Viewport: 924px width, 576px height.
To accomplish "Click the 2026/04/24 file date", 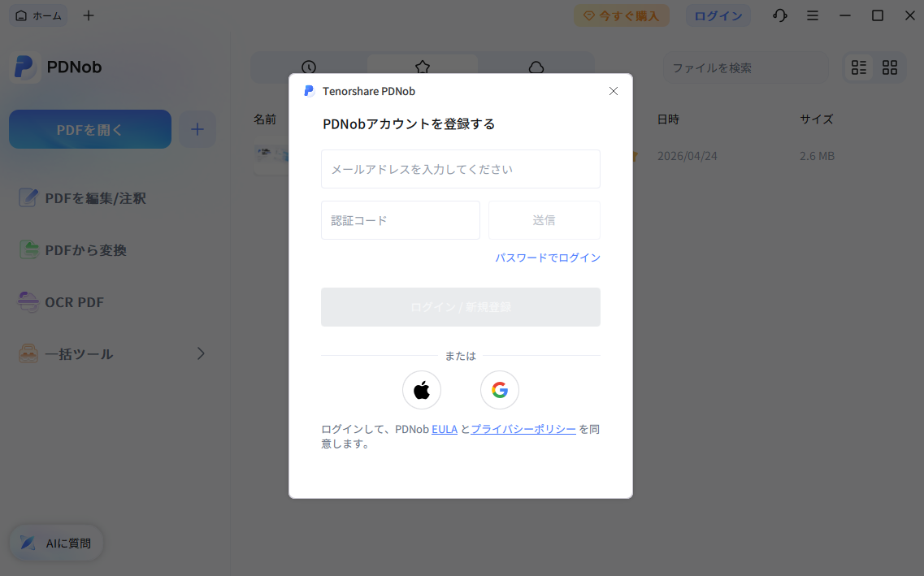I will 687,156.
